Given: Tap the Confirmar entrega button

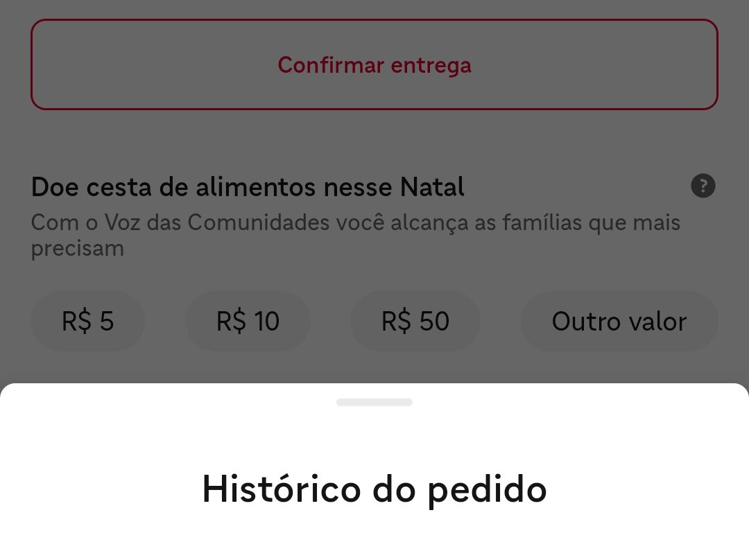Looking at the screenshot, I should (374, 64).
